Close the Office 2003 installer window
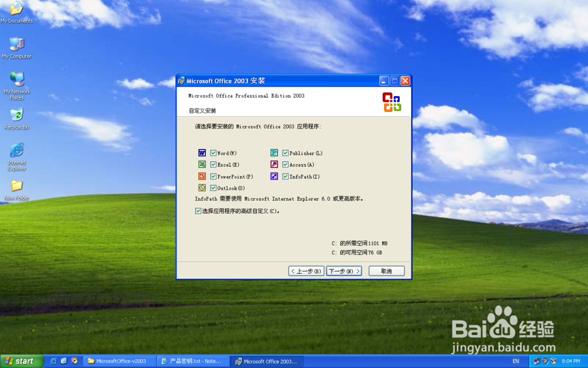Viewport: 588px width, 368px height. [405, 81]
